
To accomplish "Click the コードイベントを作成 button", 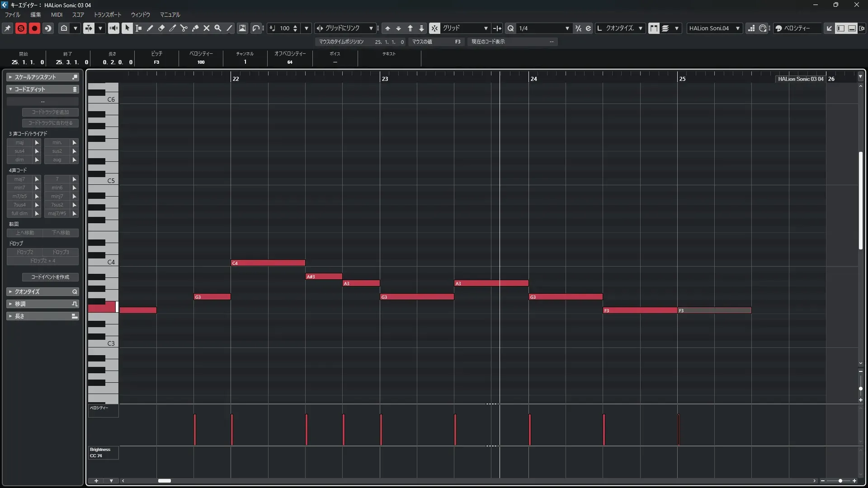I will 50,277.
